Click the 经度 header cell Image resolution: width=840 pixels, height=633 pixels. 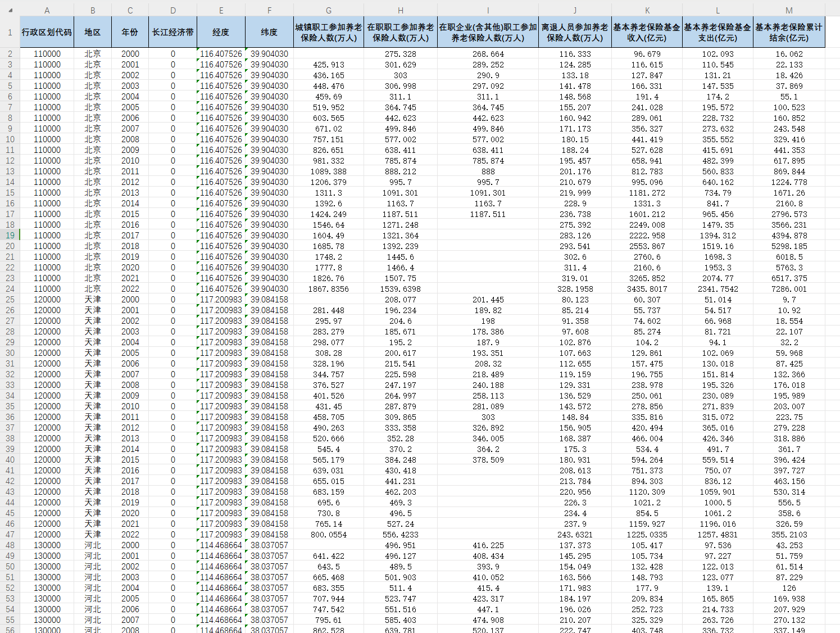click(x=221, y=32)
